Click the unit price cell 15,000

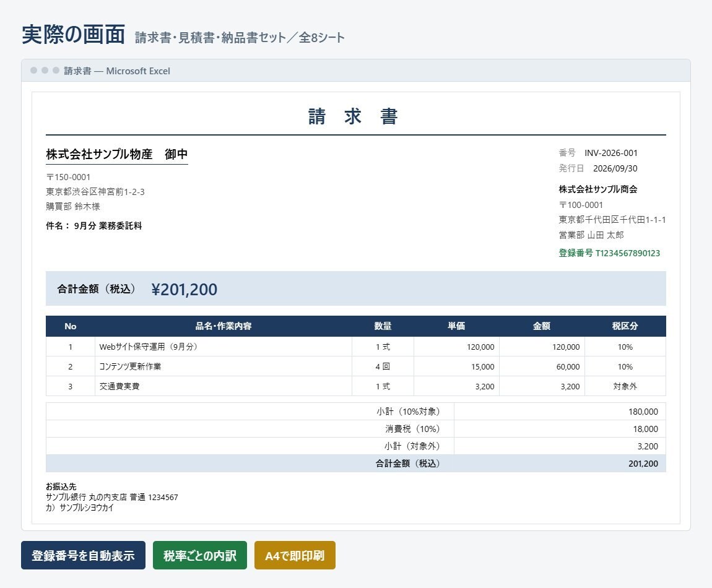point(456,366)
